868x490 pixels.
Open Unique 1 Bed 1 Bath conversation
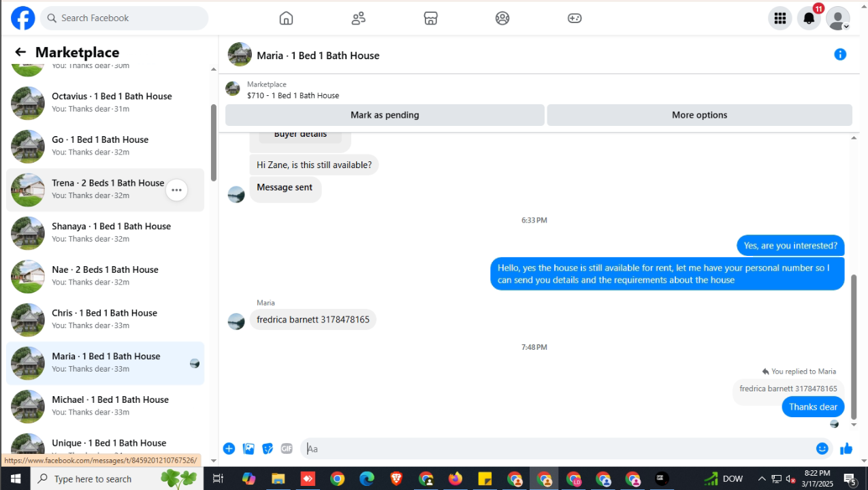click(106, 443)
